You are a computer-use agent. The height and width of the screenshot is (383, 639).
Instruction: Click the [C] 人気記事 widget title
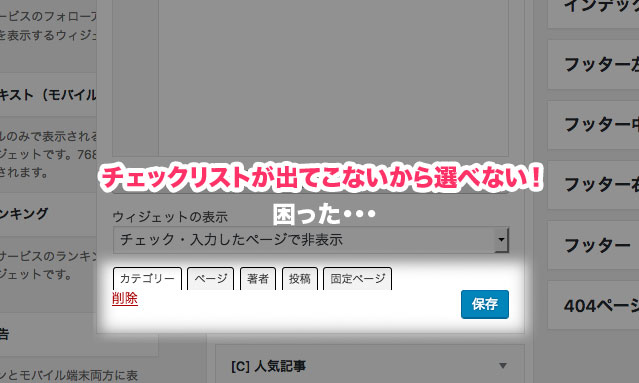269,366
